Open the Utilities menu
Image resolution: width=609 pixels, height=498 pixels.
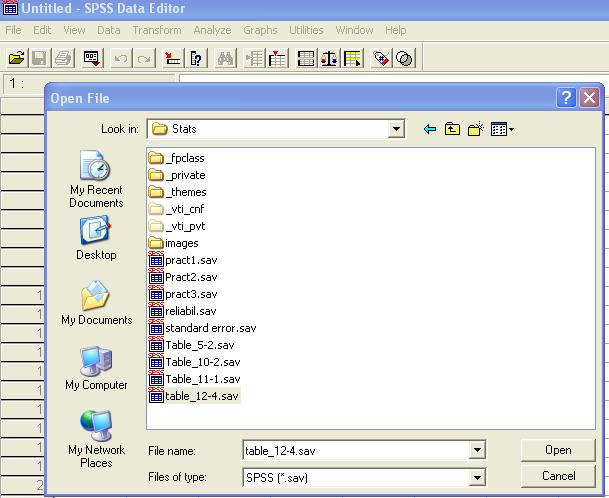[306, 30]
